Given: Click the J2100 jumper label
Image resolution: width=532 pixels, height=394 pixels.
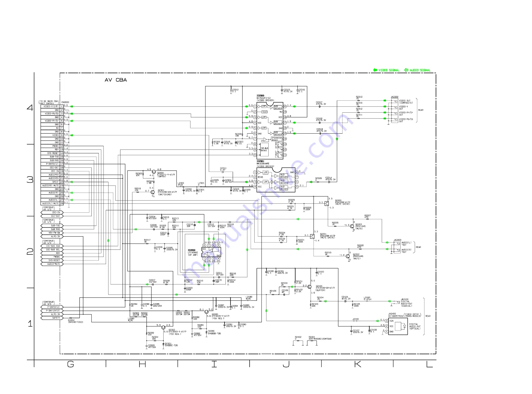Looking at the screenshot, I should pos(356,319).
